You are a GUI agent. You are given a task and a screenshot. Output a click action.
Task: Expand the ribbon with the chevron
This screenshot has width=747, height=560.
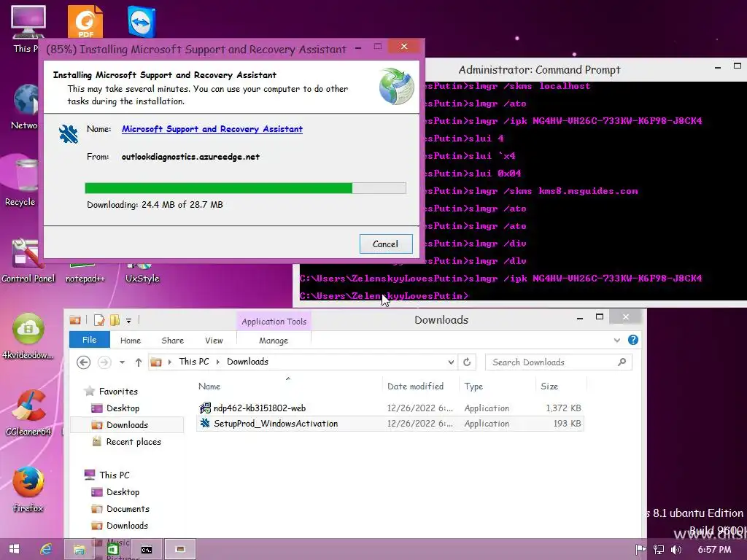617,340
